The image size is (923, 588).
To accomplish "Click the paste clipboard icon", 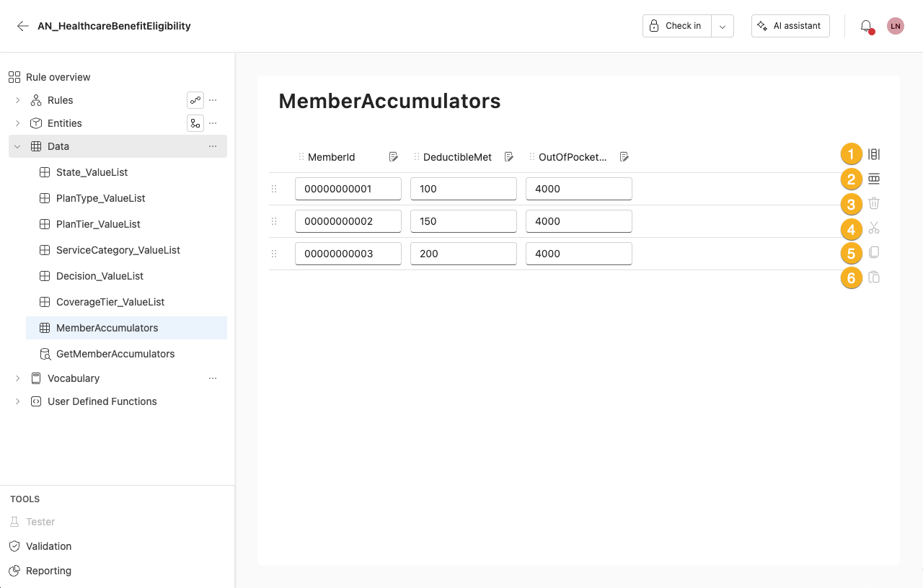I will (x=874, y=277).
